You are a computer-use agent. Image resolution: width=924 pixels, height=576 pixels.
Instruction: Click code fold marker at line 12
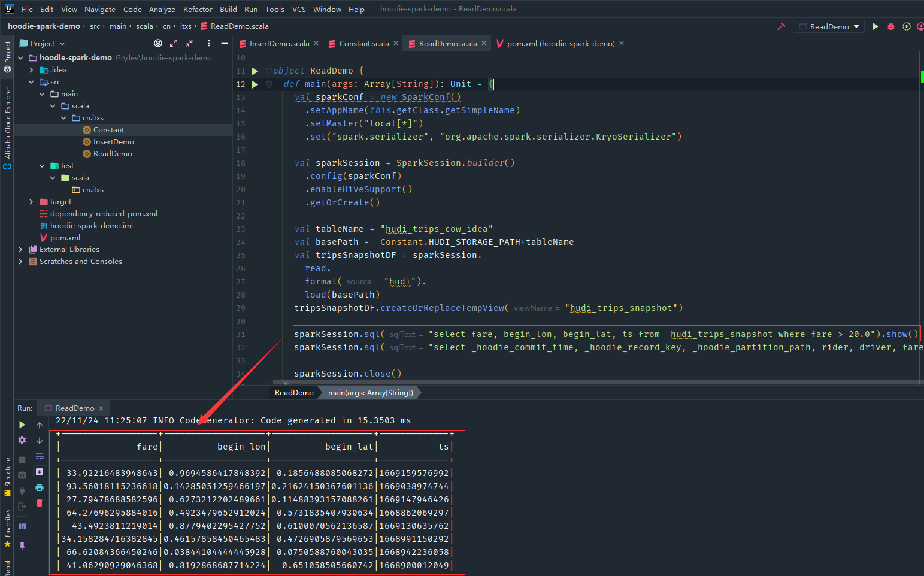(269, 84)
